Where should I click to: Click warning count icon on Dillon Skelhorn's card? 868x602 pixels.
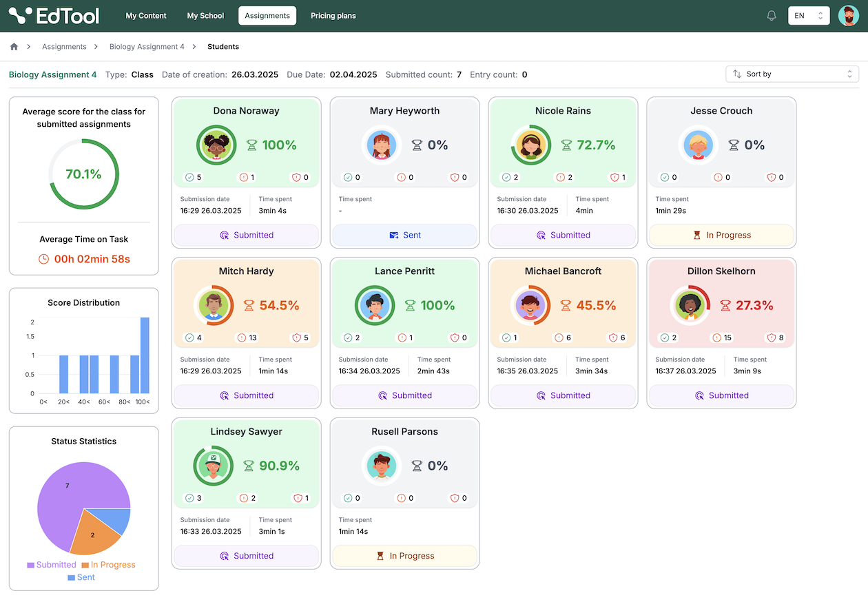pyautogui.click(x=717, y=338)
